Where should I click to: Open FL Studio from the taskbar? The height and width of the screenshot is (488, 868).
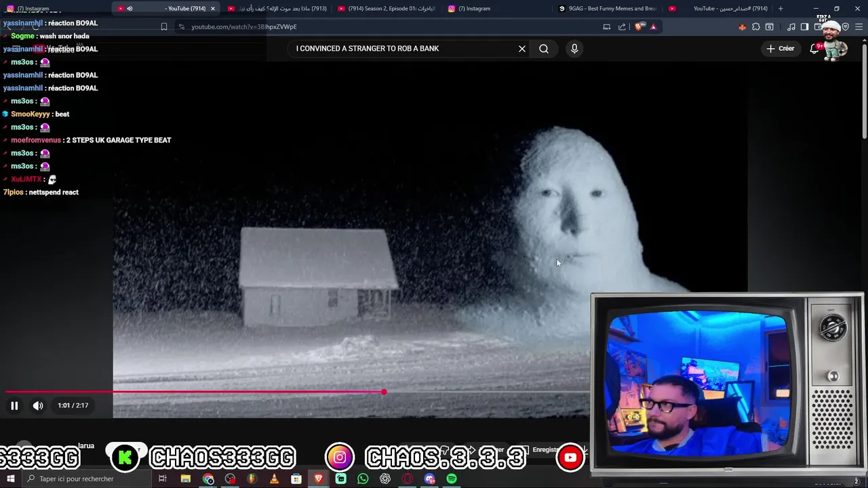point(252,479)
